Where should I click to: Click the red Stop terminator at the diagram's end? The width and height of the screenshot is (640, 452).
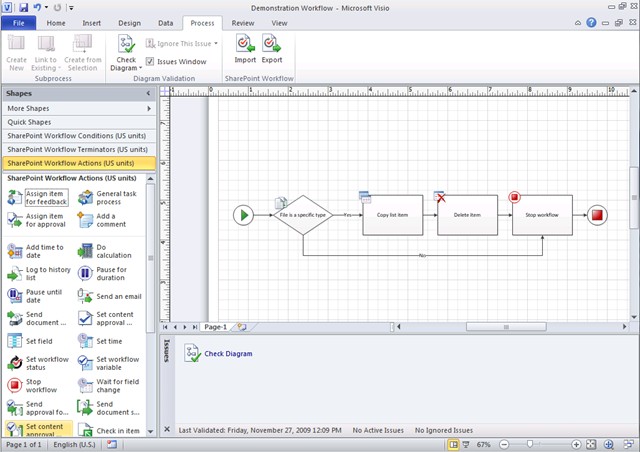(x=597, y=215)
